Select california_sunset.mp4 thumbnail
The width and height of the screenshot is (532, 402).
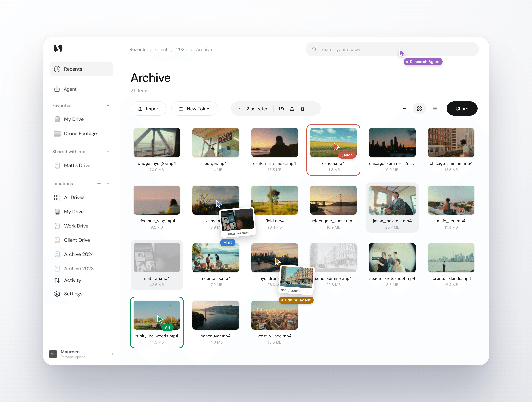click(x=274, y=143)
